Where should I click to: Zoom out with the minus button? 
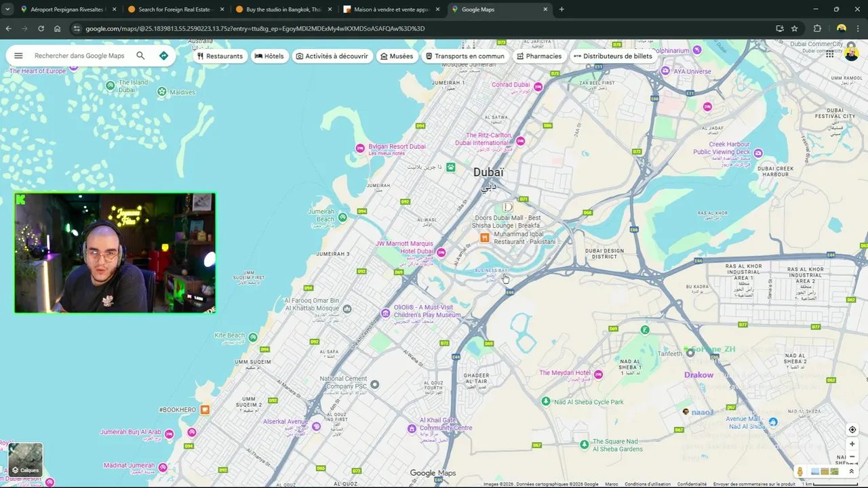coord(852,457)
